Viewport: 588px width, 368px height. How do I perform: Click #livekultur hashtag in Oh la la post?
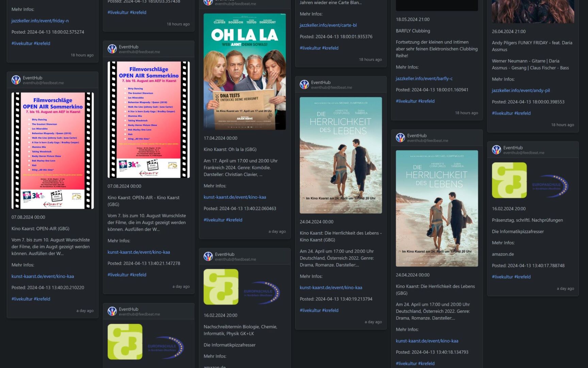pyautogui.click(x=214, y=220)
